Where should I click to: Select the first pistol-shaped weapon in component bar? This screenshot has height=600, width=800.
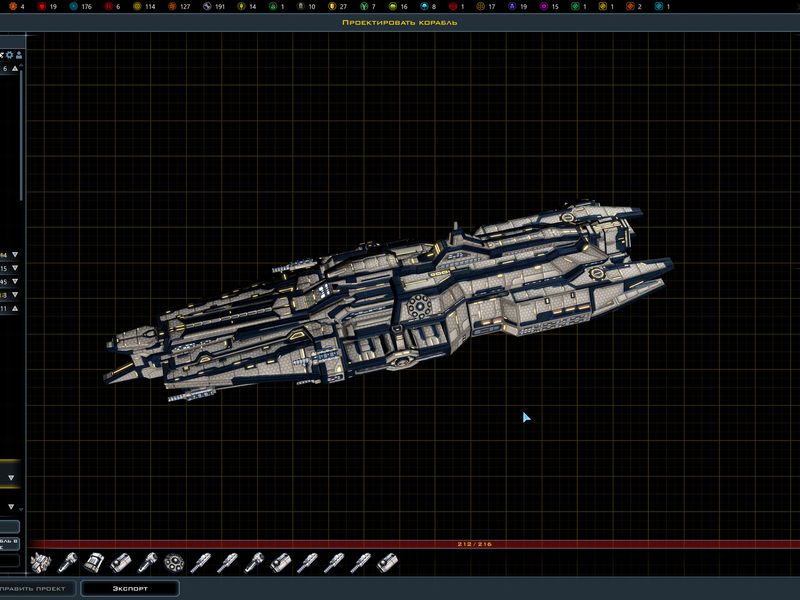click(x=67, y=563)
